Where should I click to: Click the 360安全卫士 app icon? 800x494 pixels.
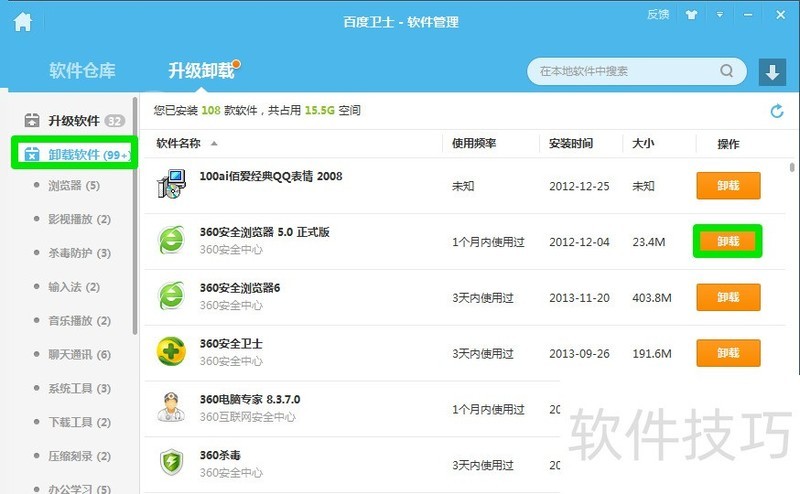[x=172, y=352]
